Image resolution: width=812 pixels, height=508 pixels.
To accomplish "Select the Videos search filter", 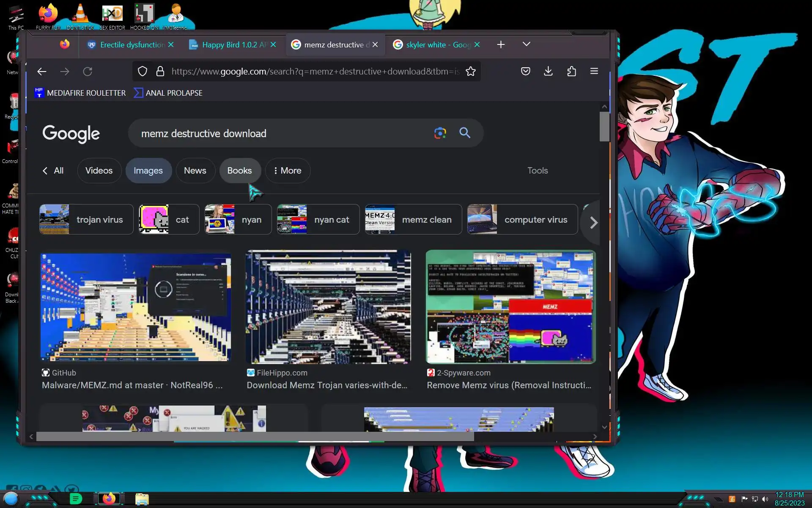I will (99, 171).
